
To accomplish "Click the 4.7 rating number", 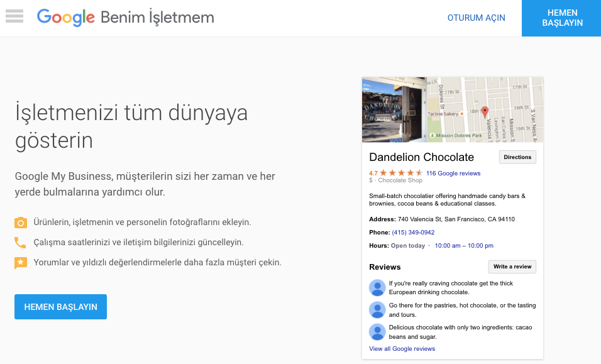I will [x=373, y=173].
